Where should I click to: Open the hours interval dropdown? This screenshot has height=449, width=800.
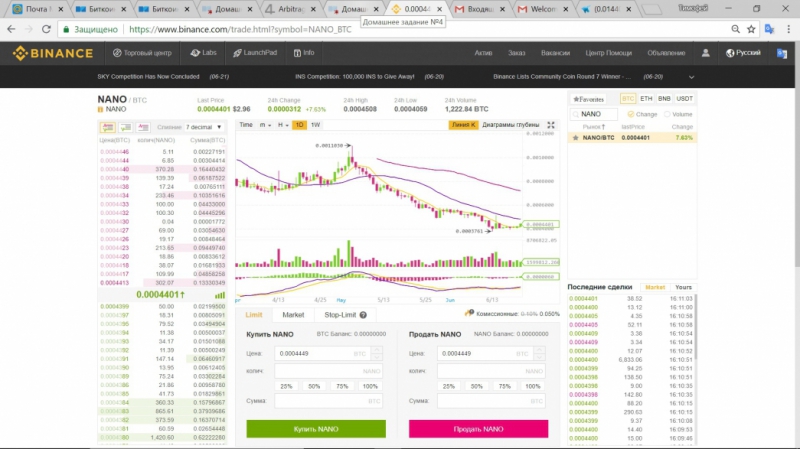tap(283, 125)
